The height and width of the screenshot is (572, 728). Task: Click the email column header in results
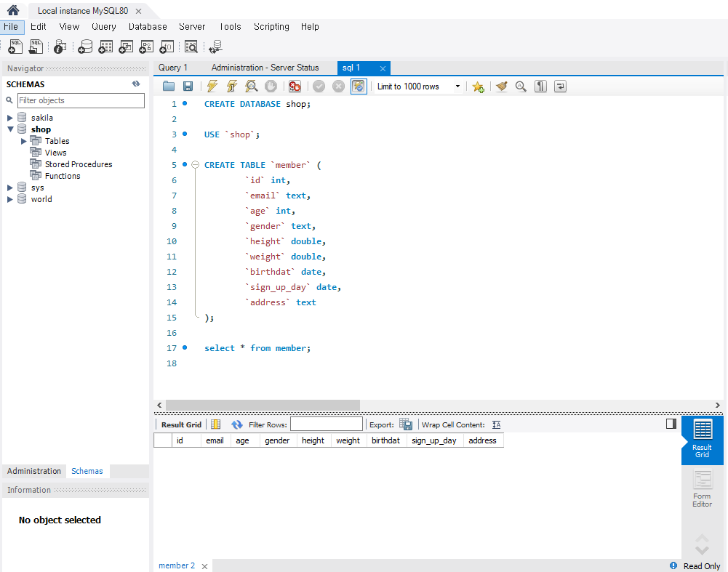[215, 440]
